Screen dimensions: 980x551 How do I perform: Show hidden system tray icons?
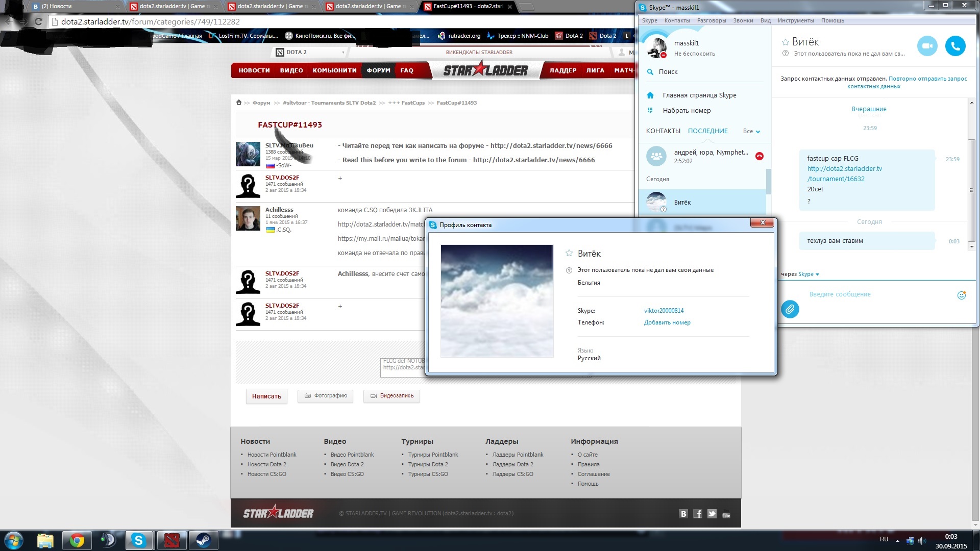point(897,540)
